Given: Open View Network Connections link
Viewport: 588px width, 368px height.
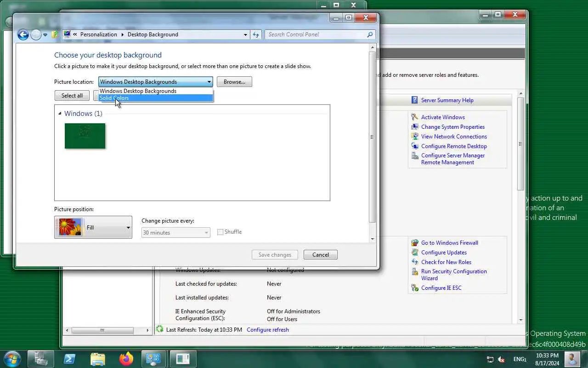Looking at the screenshot, I should pyautogui.click(x=454, y=137).
